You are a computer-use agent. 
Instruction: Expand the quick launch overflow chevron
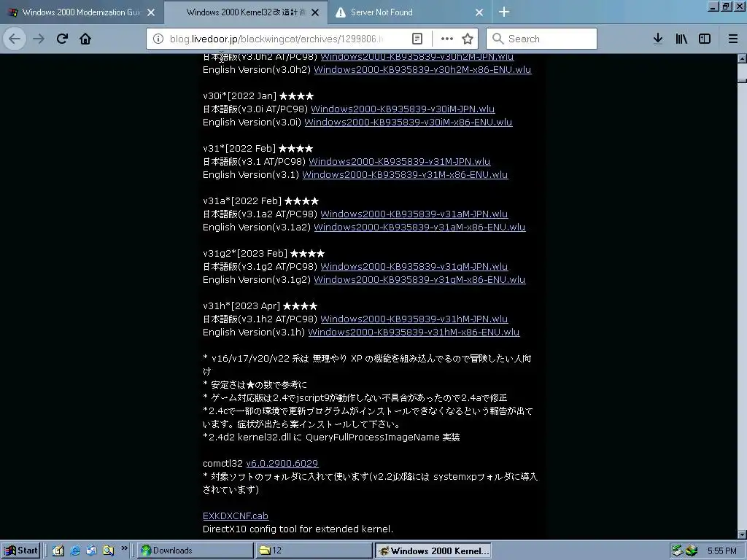[x=124, y=548]
